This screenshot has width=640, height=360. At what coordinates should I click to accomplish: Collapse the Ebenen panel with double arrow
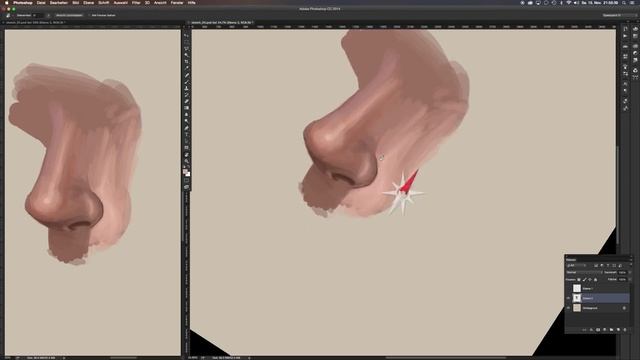click(631, 256)
